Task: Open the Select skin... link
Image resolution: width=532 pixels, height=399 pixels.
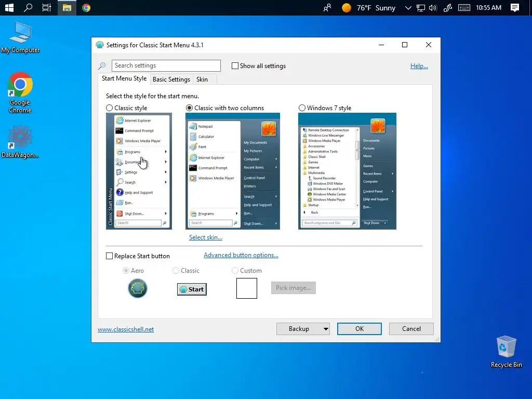Action: (206, 237)
